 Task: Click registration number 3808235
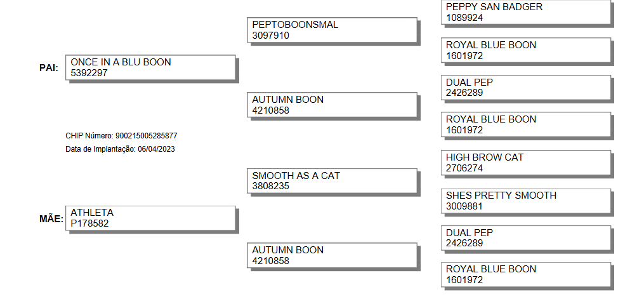coord(271,186)
